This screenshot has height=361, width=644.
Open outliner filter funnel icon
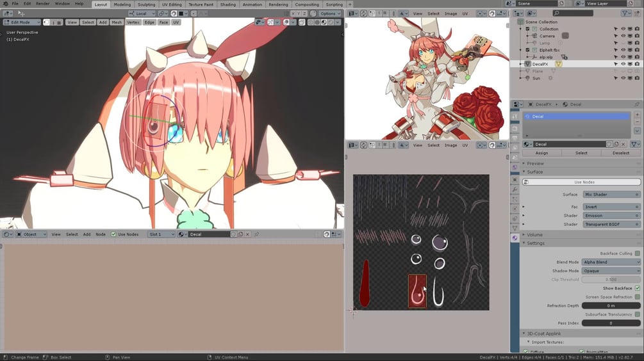626,13
